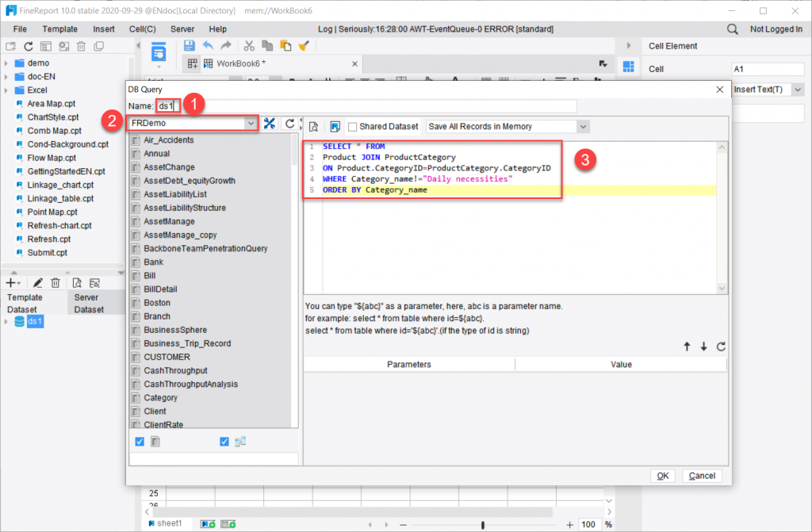
Task: Undo the last action via toolbar arrow
Action: (208, 45)
